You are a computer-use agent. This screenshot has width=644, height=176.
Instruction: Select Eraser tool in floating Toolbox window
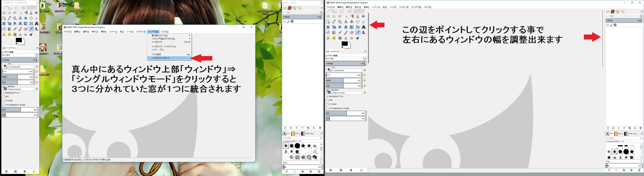[x=26, y=29]
